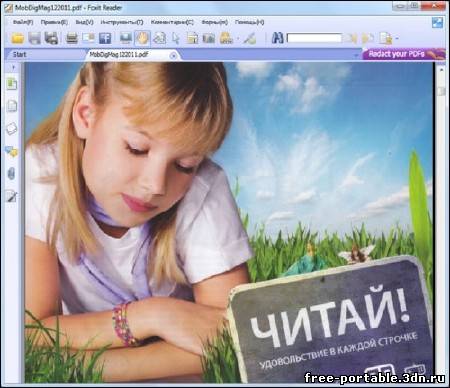Click the Save floppy disk icon
This screenshot has width=450, height=388.
coord(35,38)
